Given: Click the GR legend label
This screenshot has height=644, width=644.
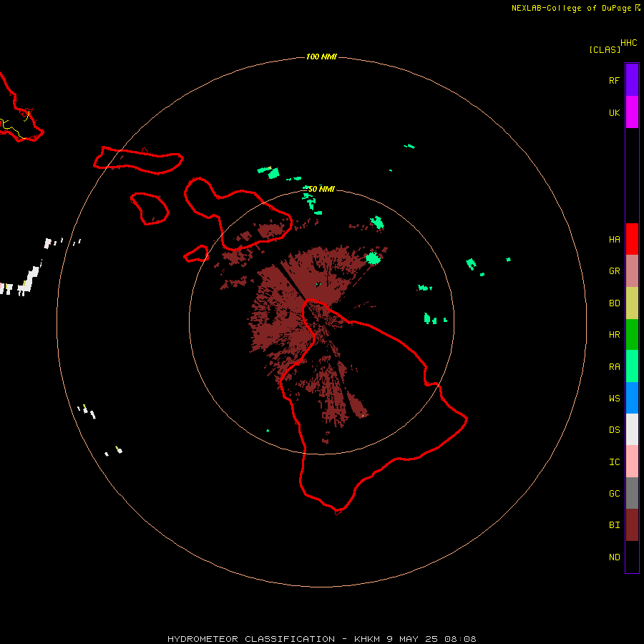Looking at the screenshot, I should [x=614, y=271].
